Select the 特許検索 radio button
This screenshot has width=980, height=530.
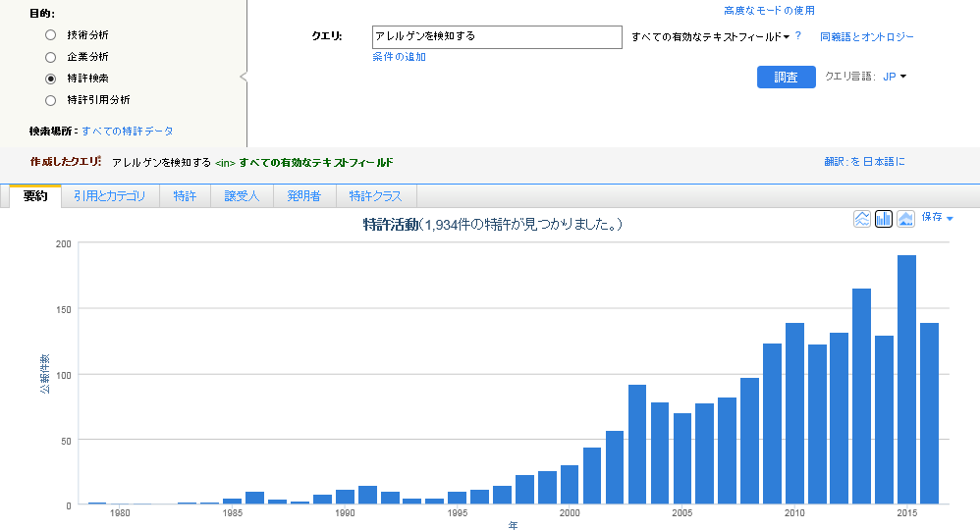click(x=51, y=79)
